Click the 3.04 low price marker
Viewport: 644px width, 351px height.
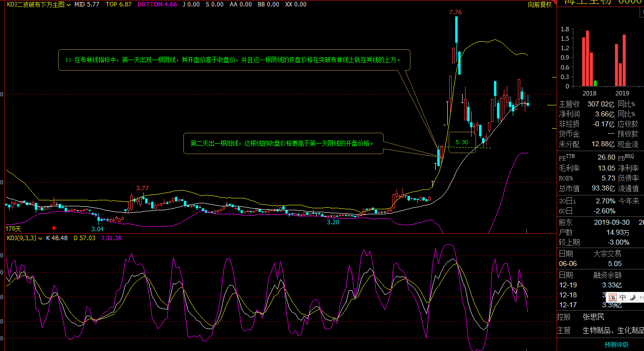[97, 229]
